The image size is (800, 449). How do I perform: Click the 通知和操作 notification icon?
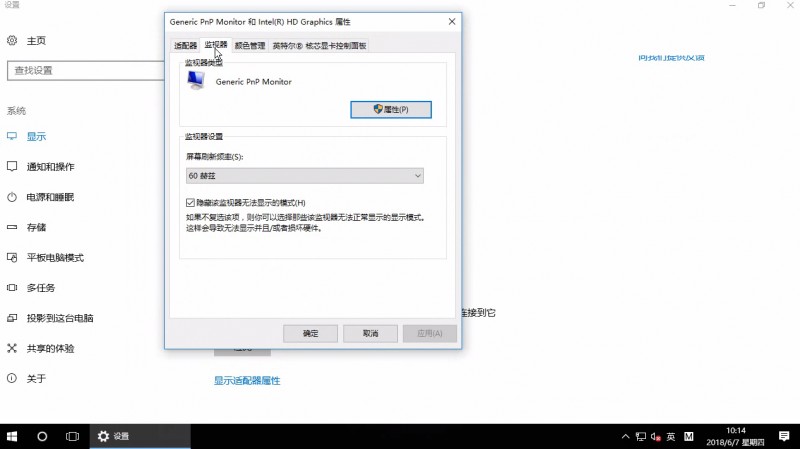pyautogui.click(x=12, y=166)
